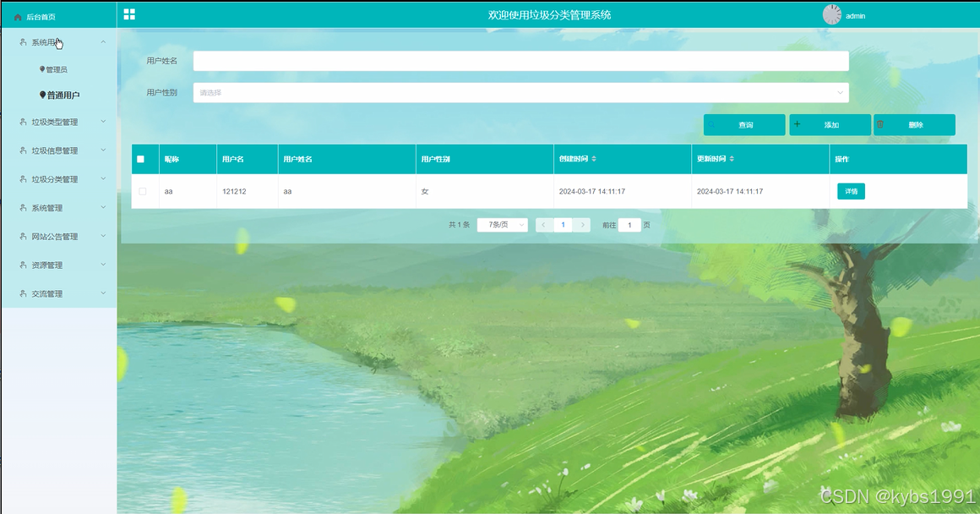980x514 pixels.
Task: Click the 用户性别 column header
Action: [x=436, y=159]
